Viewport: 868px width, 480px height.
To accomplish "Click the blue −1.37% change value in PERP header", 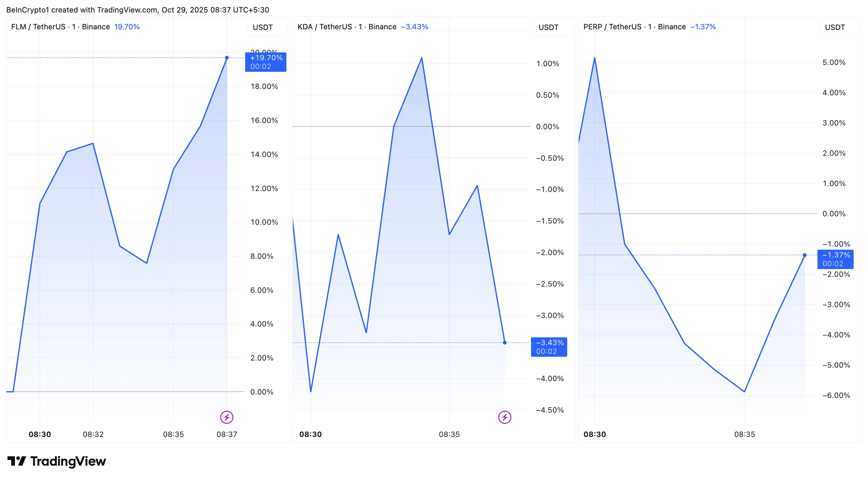I will coord(703,26).
